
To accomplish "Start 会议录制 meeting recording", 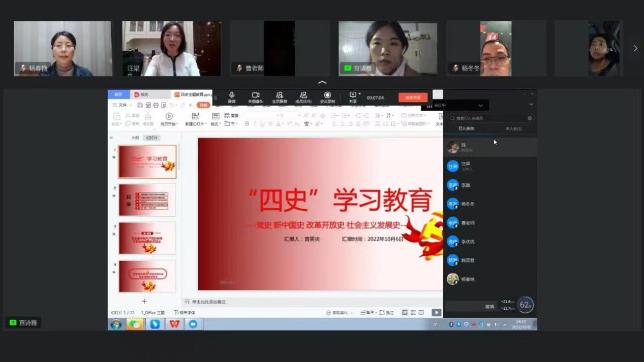I will 327,96.
